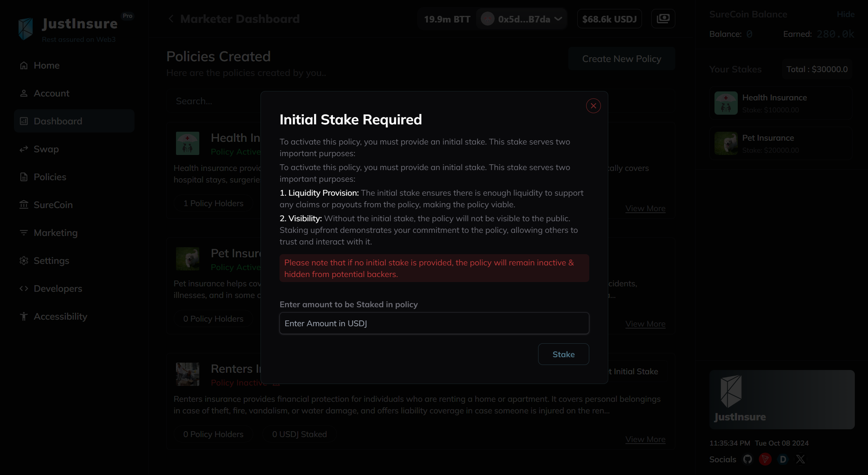Click the red Tron social icon
The width and height of the screenshot is (868, 475).
click(765, 459)
